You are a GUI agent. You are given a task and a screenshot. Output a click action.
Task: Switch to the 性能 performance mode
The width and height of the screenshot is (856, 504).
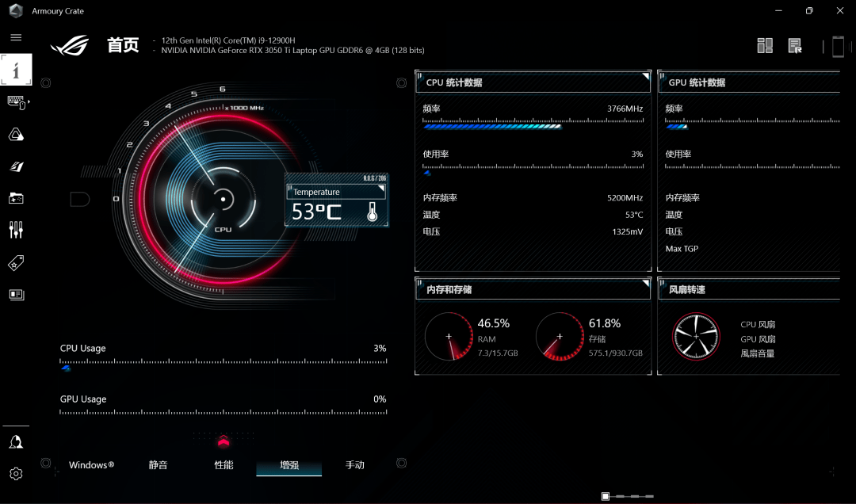point(224,465)
